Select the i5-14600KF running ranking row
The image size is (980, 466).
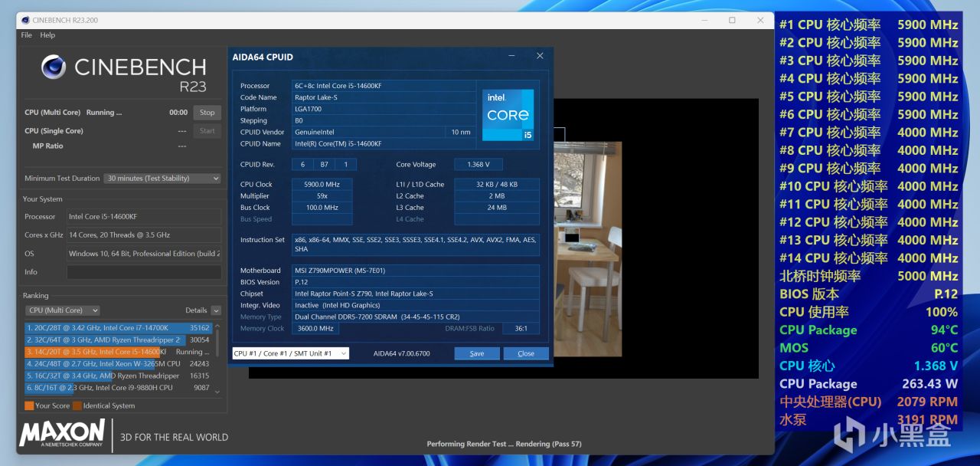click(118, 352)
